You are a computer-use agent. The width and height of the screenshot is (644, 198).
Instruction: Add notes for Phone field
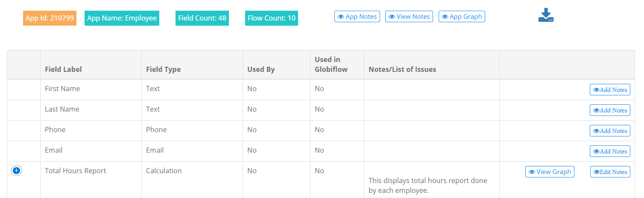coord(610,131)
